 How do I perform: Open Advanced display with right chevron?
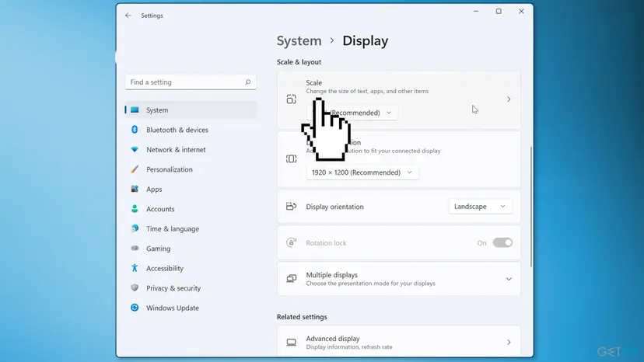tap(509, 343)
